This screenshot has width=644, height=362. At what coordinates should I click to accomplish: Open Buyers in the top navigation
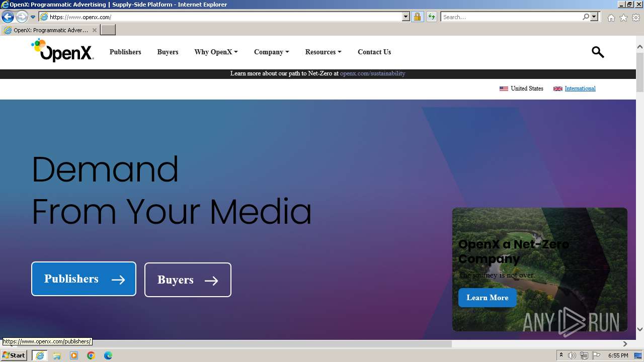(x=168, y=52)
